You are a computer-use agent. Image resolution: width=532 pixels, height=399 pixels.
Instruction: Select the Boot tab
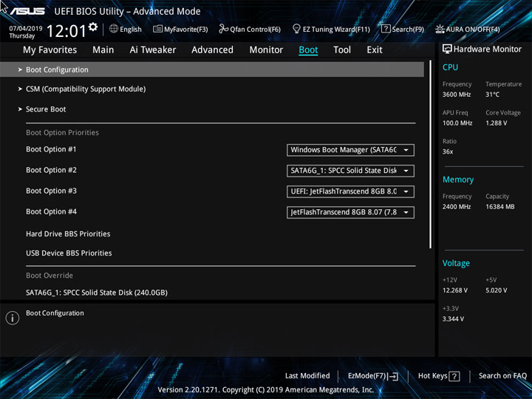pos(308,50)
